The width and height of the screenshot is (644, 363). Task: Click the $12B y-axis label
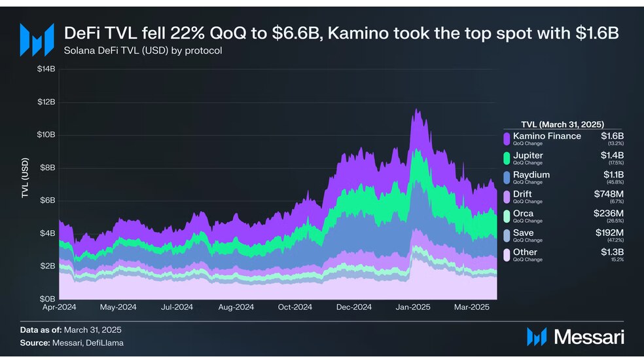tap(46, 102)
